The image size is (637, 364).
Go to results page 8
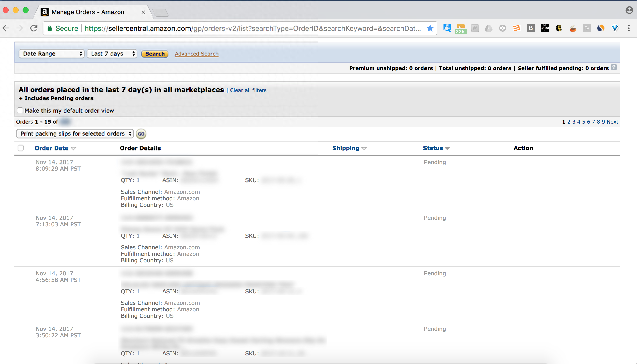pos(598,122)
